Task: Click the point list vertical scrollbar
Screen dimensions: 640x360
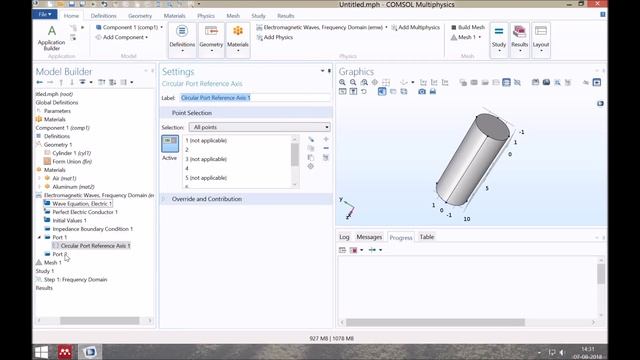Action: point(295,155)
